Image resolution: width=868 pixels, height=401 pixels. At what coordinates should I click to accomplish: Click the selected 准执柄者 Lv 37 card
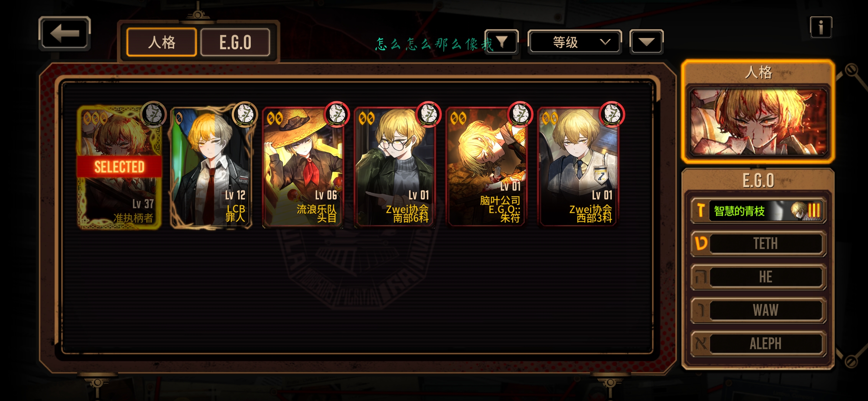click(119, 167)
